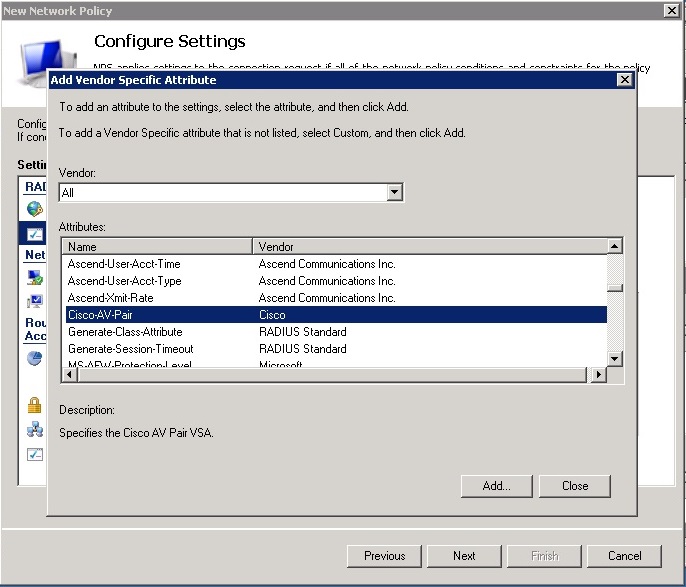Open the Vendor dropdown showing All
Screen dimensions: 686x587
[394, 192]
